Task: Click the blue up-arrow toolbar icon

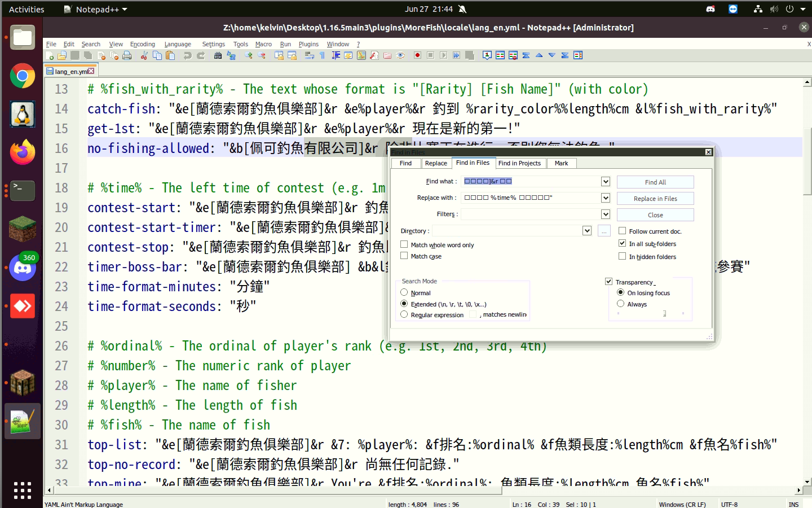Action: click(x=539, y=55)
